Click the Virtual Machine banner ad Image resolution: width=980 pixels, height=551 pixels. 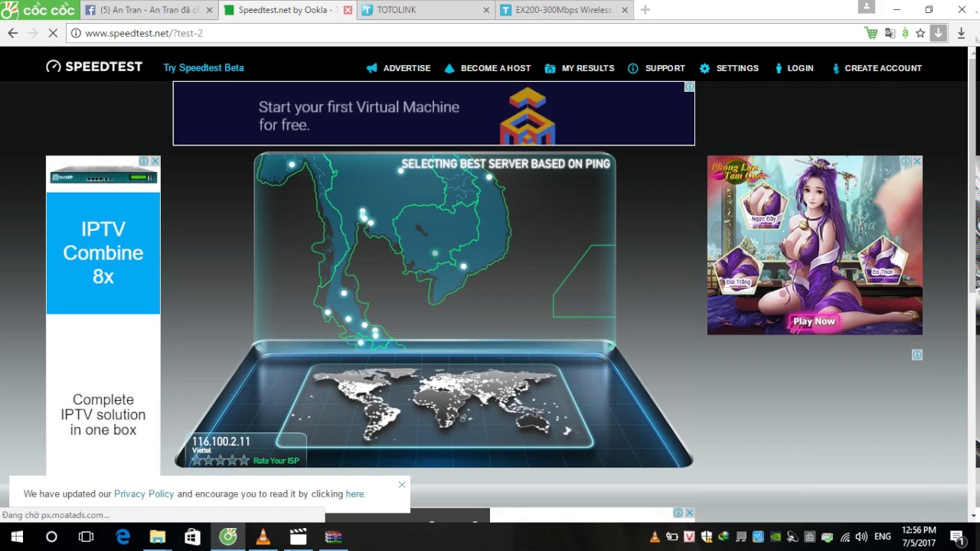tap(433, 113)
